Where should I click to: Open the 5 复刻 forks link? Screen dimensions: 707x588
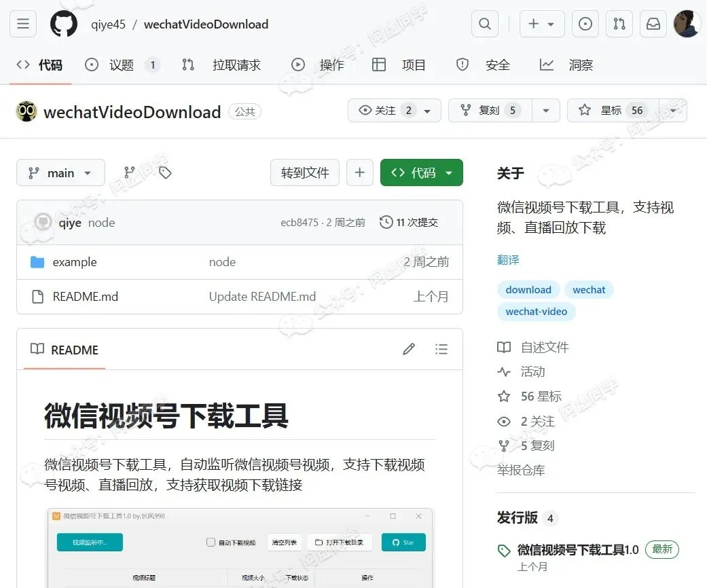pos(526,445)
